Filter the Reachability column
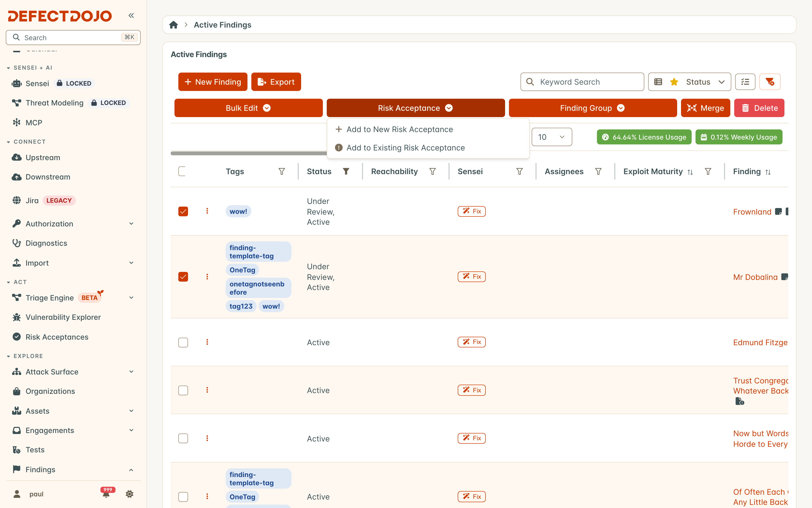The height and width of the screenshot is (508, 812). tap(433, 172)
